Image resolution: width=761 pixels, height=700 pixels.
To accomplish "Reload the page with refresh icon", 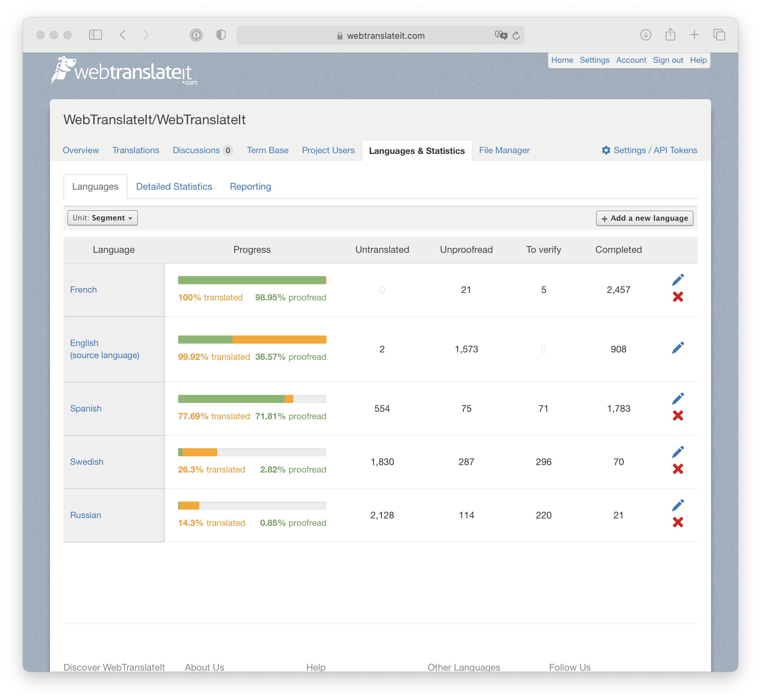I will 516,35.
